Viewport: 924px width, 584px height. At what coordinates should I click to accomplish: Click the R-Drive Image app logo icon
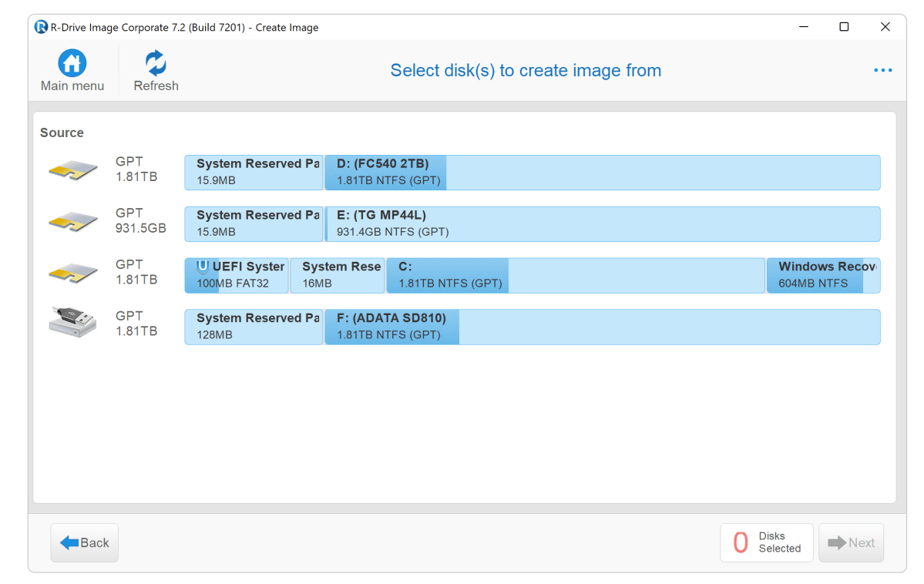point(42,27)
